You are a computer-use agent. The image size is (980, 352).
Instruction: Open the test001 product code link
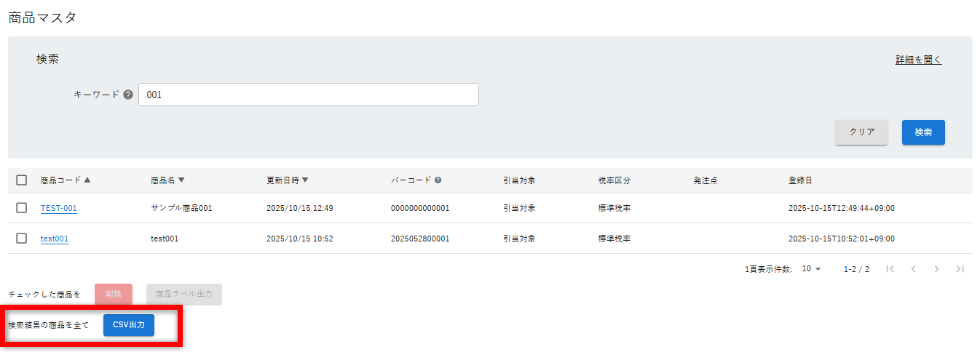[55, 239]
